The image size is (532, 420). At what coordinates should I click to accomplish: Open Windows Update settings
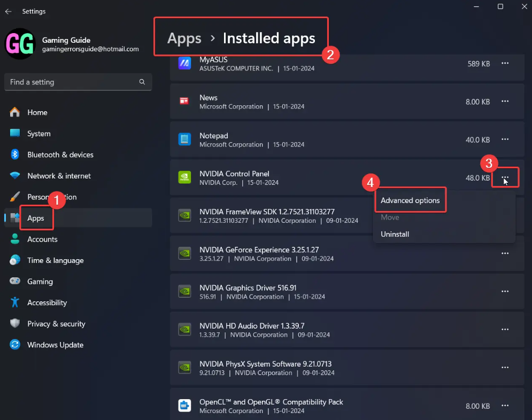point(78,345)
